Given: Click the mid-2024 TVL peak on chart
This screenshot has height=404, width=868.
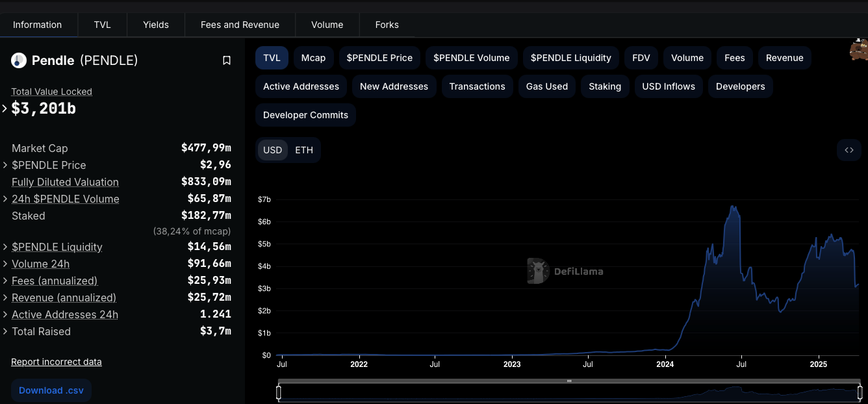Looking at the screenshot, I should [733, 207].
